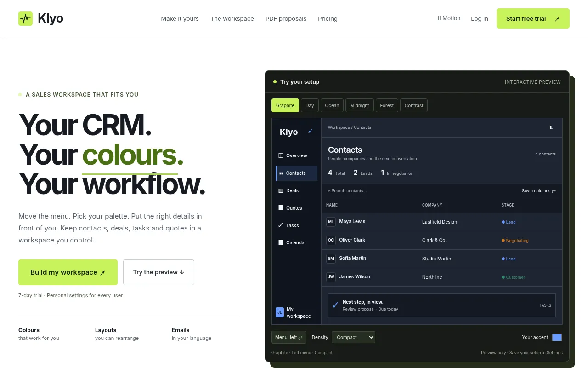
Task: Click Build my workspace button
Action: pos(68,272)
